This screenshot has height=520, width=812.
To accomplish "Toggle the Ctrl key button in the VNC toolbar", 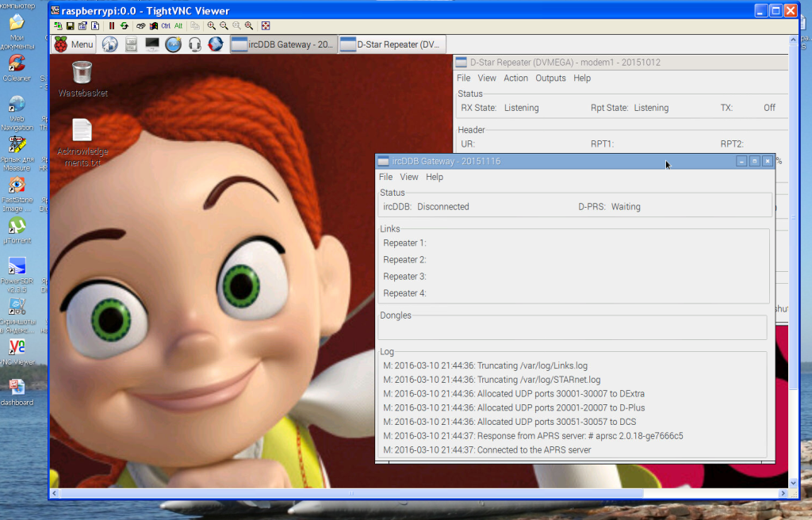I will click(x=166, y=26).
